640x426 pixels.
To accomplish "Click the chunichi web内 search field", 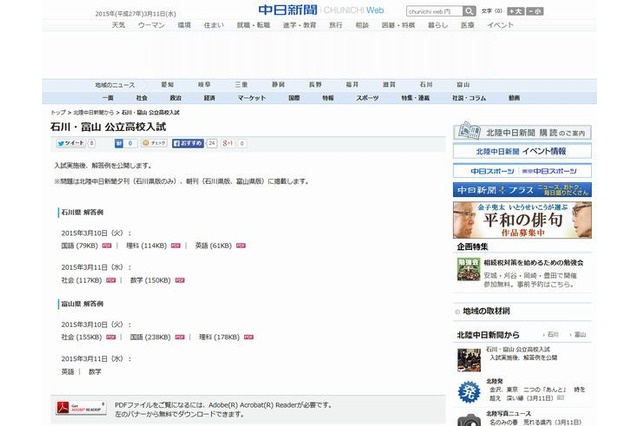I will click(434, 11).
